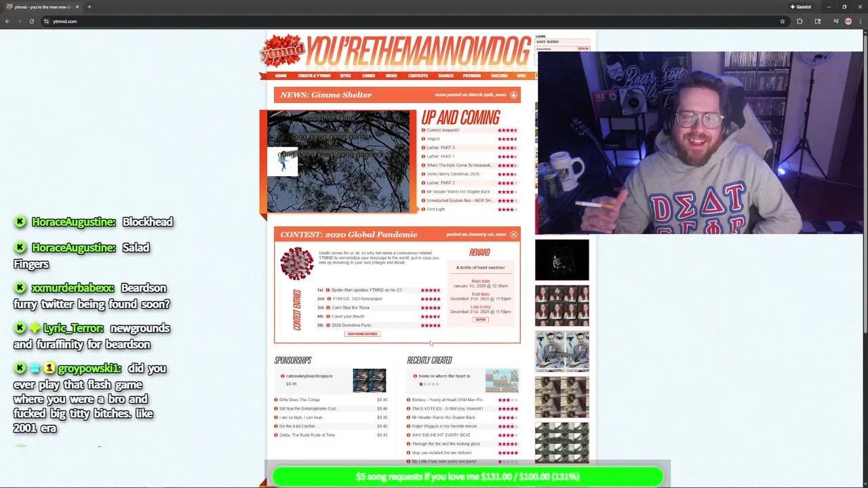The width and height of the screenshot is (868, 488).
Task: Open WHY DID HE HIT EVERY BEAT
Action: (441, 435)
